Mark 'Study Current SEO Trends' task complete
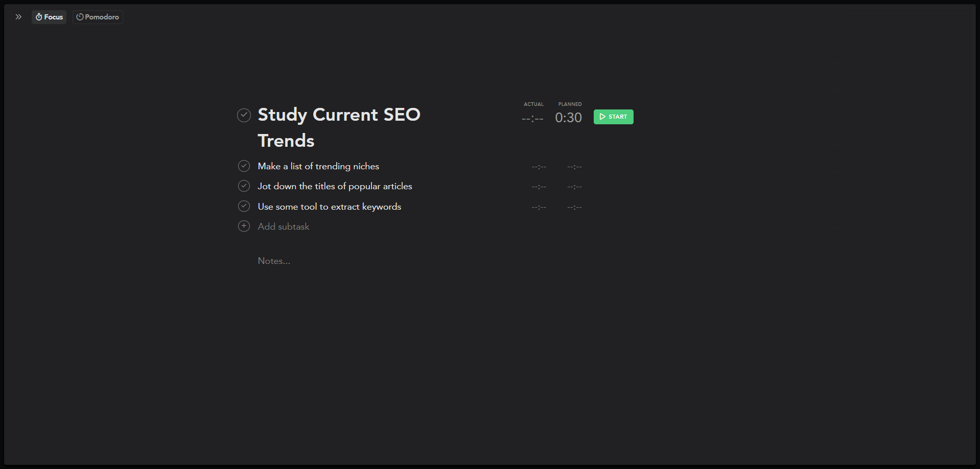 244,115
